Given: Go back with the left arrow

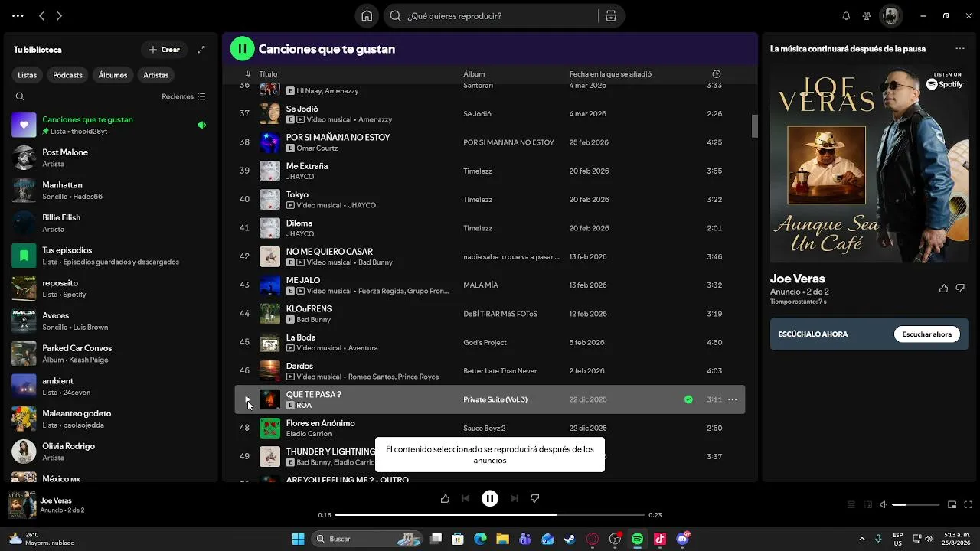Looking at the screenshot, I should 42,16.
